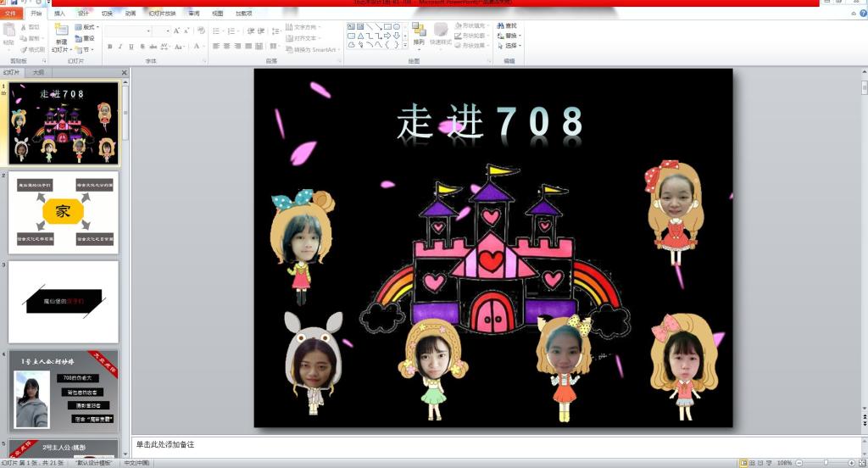Click the PowerPoint Help question mark icon
The image size is (868, 468).
point(852,14)
